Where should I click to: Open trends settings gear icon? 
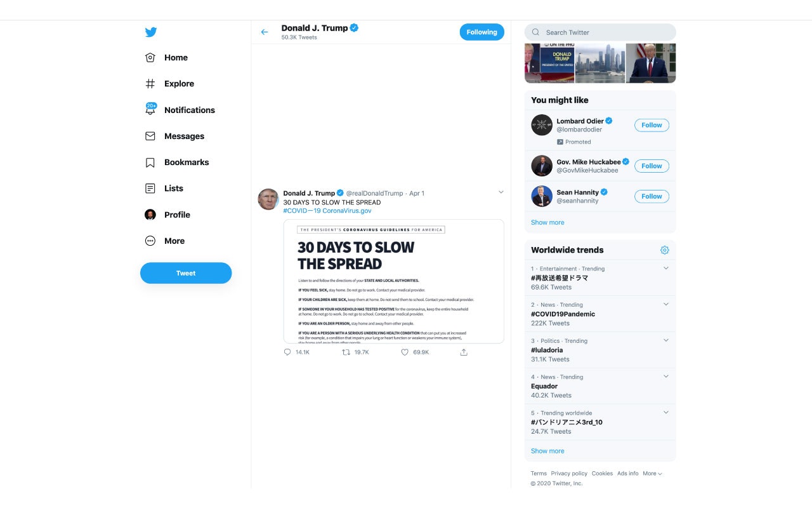click(x=665, y=250)
